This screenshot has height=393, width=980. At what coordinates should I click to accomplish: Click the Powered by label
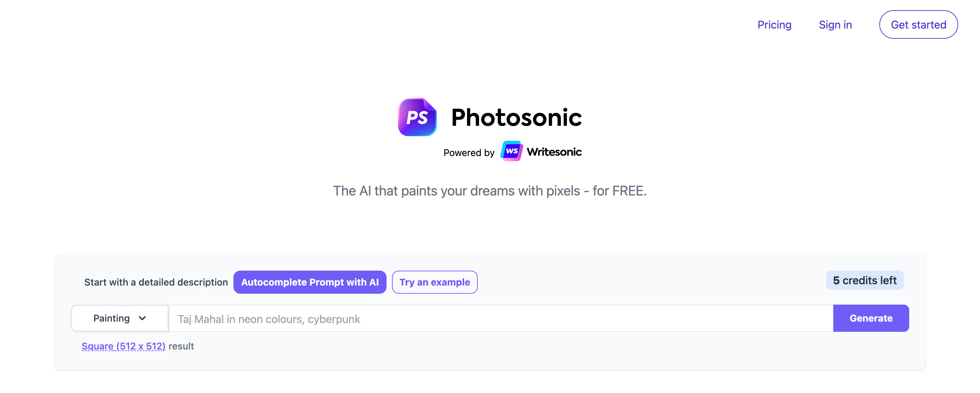tap(469, 153)
